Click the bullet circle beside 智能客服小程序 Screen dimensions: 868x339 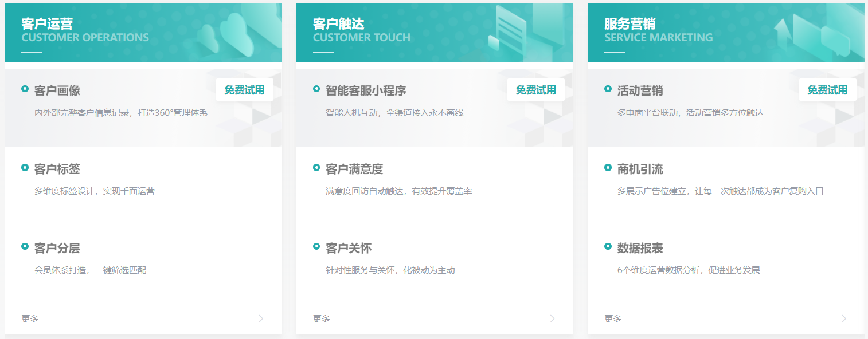[x=316, y=89]
